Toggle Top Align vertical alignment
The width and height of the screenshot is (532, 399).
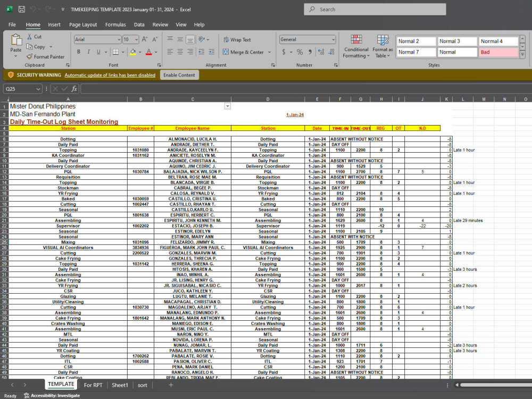coord(170,39)
